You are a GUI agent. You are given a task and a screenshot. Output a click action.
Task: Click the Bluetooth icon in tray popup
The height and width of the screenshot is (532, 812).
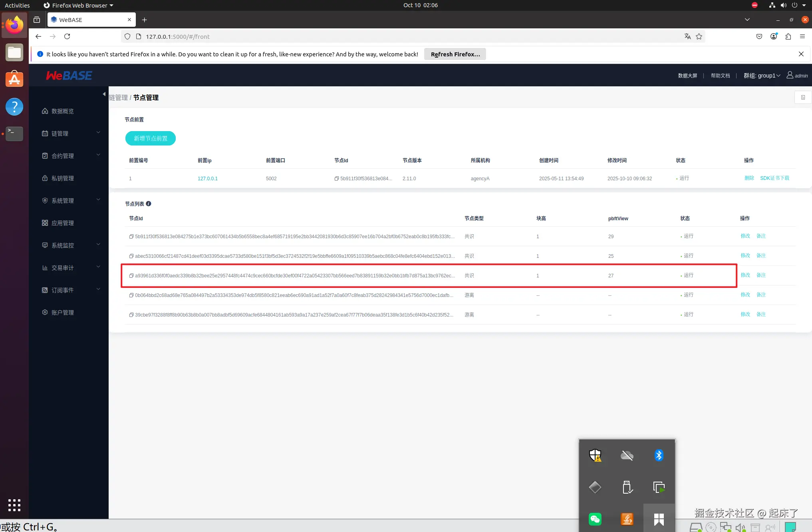coord(659,455)
